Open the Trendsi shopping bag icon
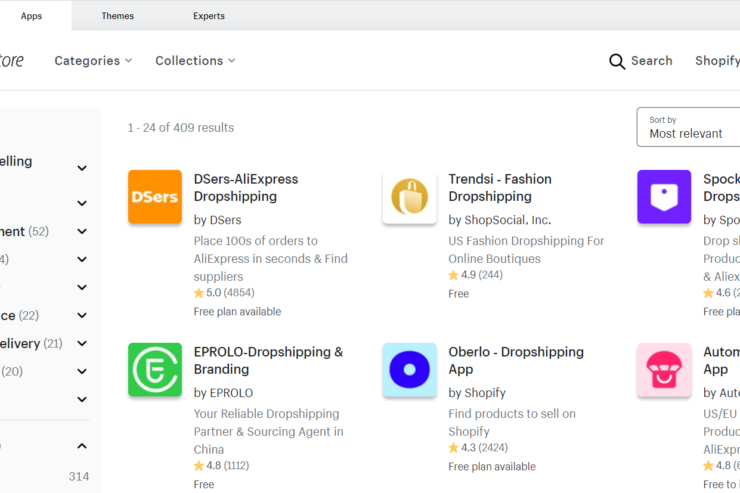 [409, 197]
